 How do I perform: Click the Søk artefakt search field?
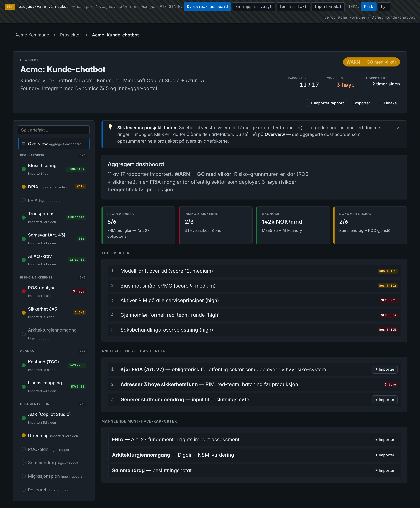point(54,130)
